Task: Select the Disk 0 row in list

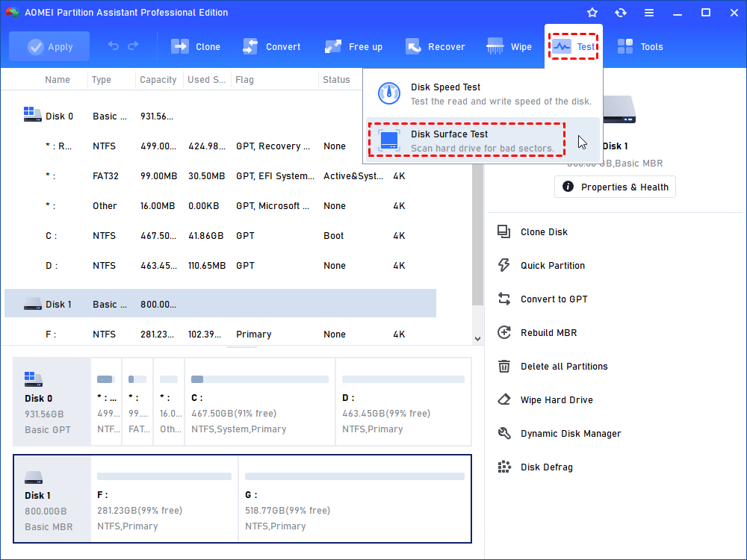Action: click(x=220, y=116)
